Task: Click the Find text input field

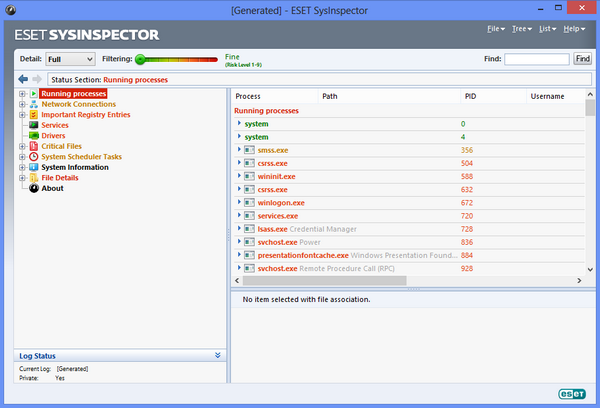Action: point(537,59)
